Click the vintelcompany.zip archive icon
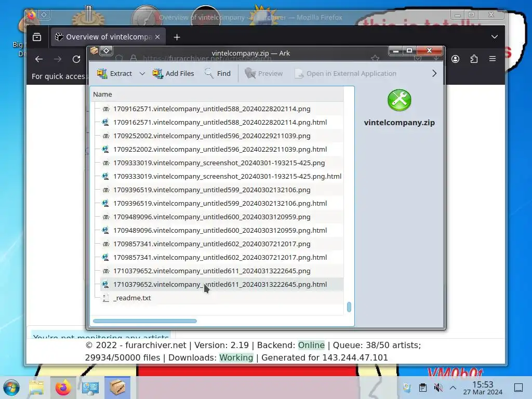Viewport: 532px width, 399px height. [x=400, y=100]
